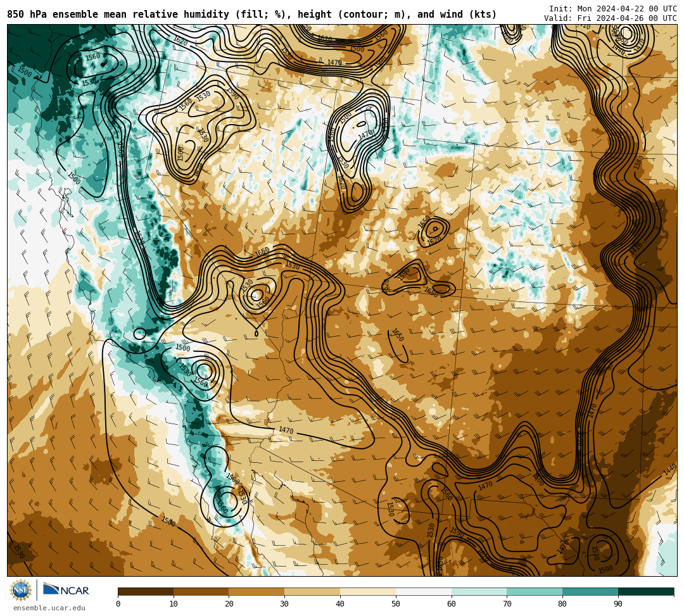Click the NSF logo
The width and height of the screenshot is (684, 616).
[x=20, y=590]
